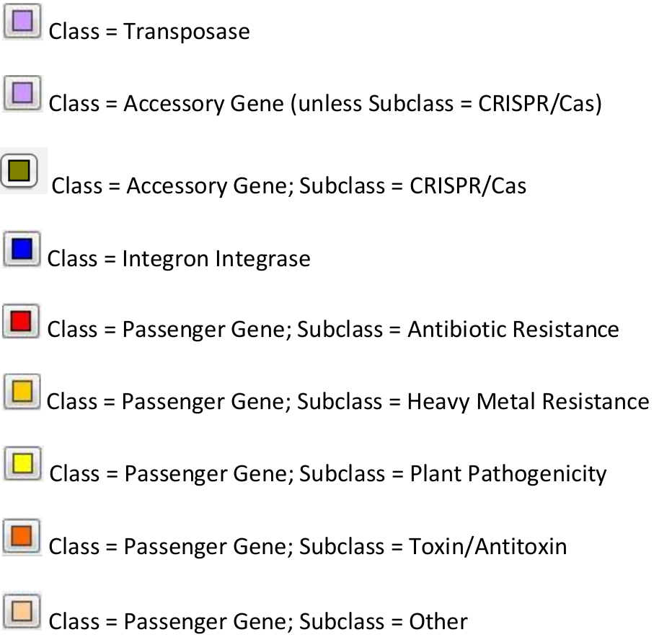Click the 'unless Subclass = CRISPR/Cas' parenthetical text
This screenshot has width=672, height=640.
446,105
